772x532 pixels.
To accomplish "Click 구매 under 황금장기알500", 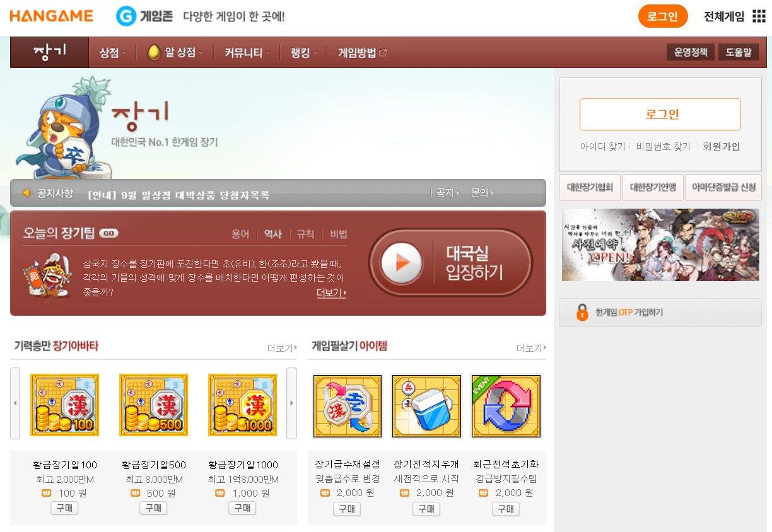I will (x=153, y=508).
